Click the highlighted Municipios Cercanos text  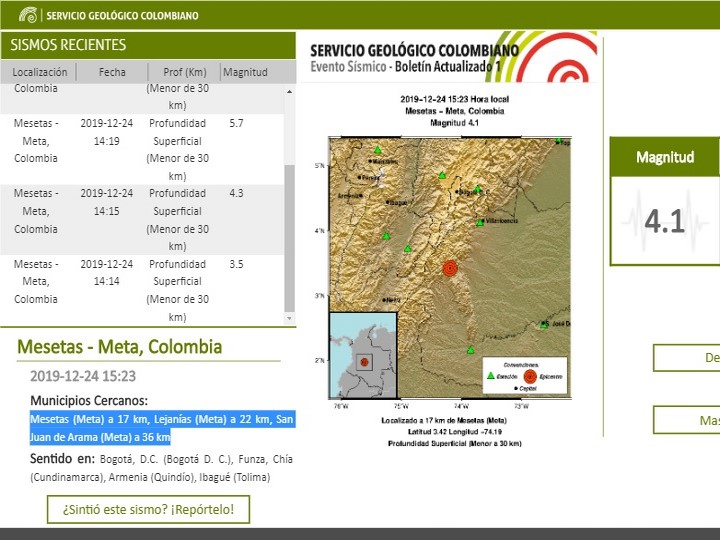point(162,428)
